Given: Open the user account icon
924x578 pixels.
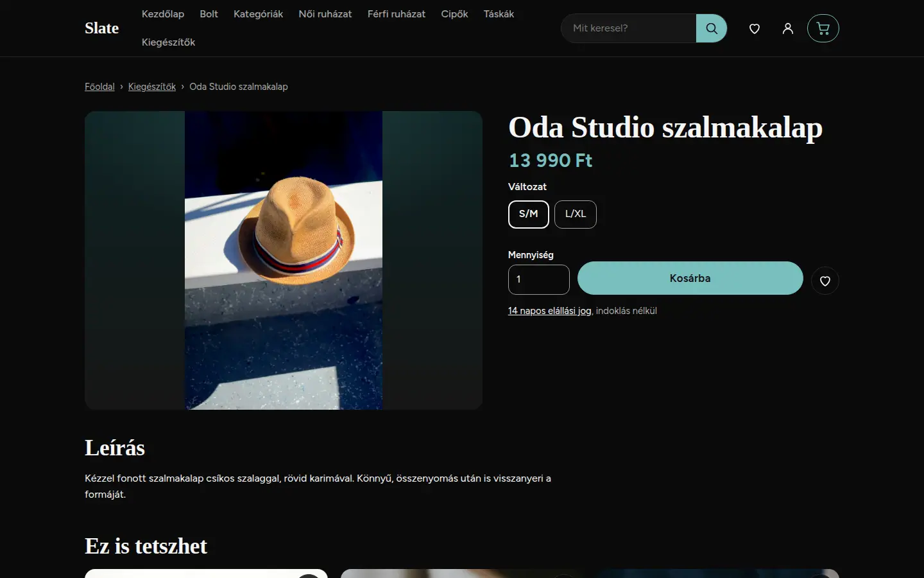Looking at the screenshot, I should [788, 28].
